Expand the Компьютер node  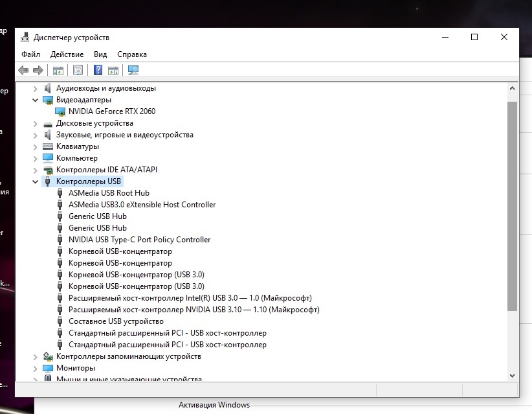36,159
